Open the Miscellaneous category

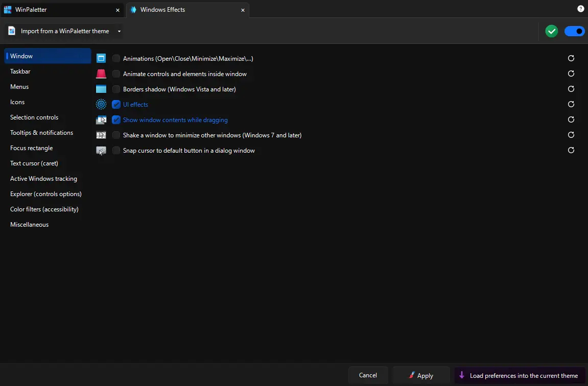tap(48, 225)
